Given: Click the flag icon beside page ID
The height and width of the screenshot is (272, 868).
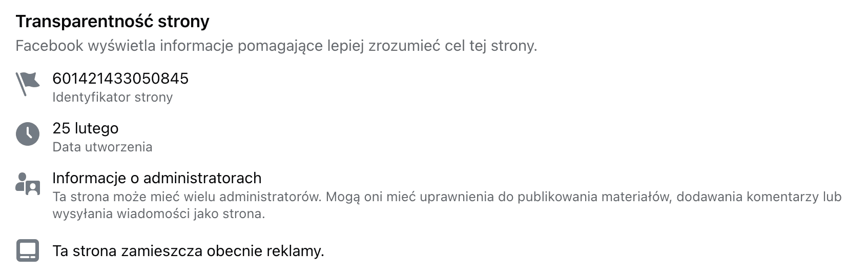Looking at the screenshot, I should (x=28, y=84).
